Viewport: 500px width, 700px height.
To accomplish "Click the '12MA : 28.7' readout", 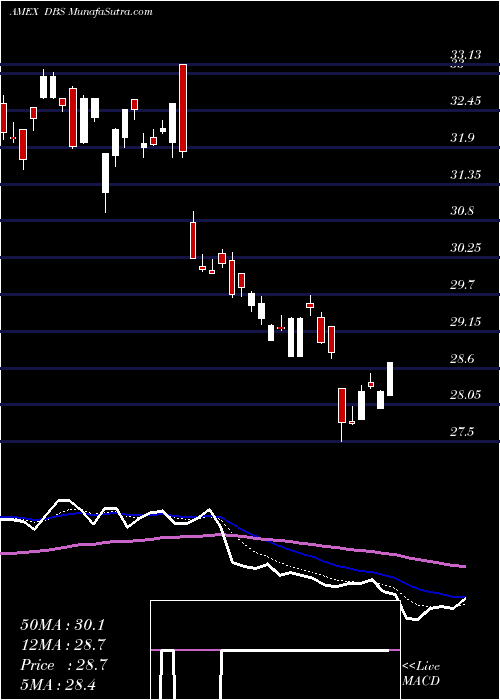I will 65,645.
